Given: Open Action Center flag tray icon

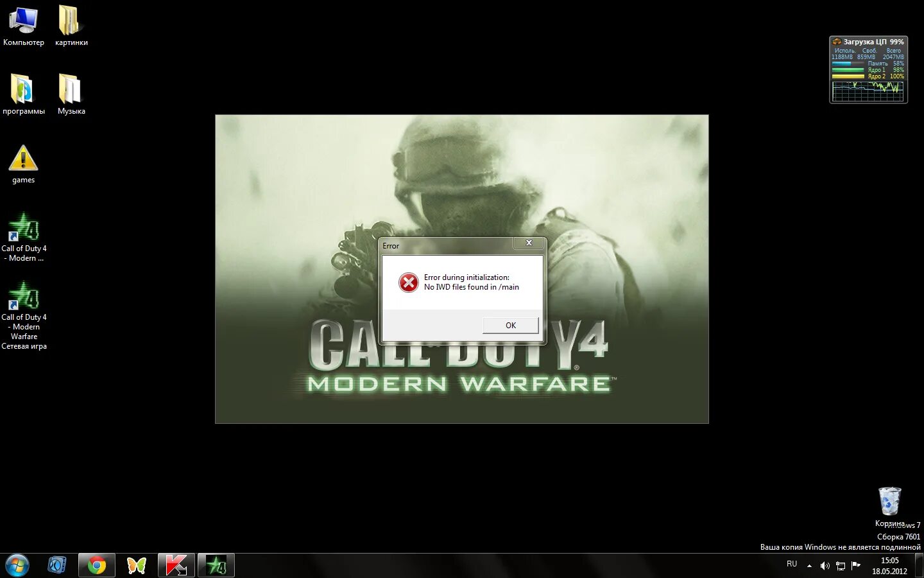Looking at the screenshot, I should 855,565.
